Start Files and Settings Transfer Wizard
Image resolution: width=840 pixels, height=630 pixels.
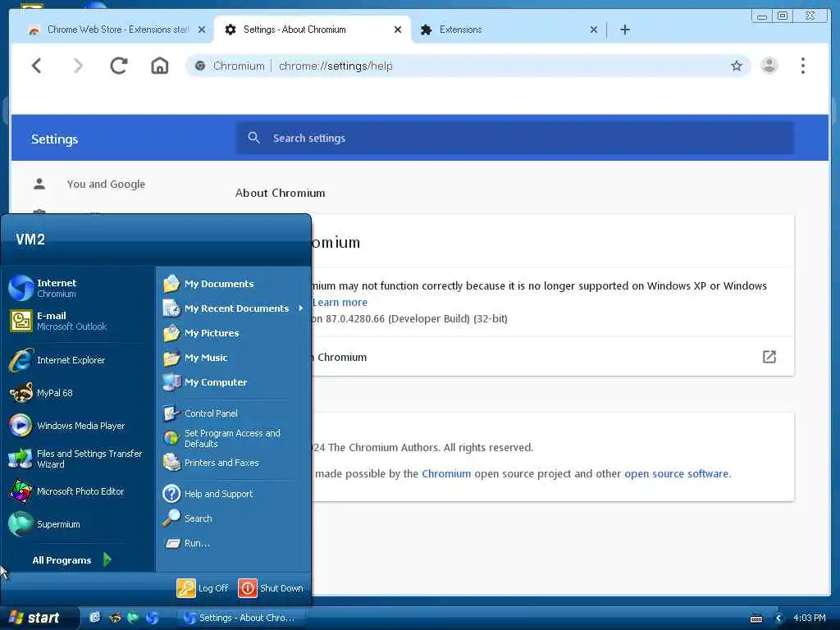point(78,459)
